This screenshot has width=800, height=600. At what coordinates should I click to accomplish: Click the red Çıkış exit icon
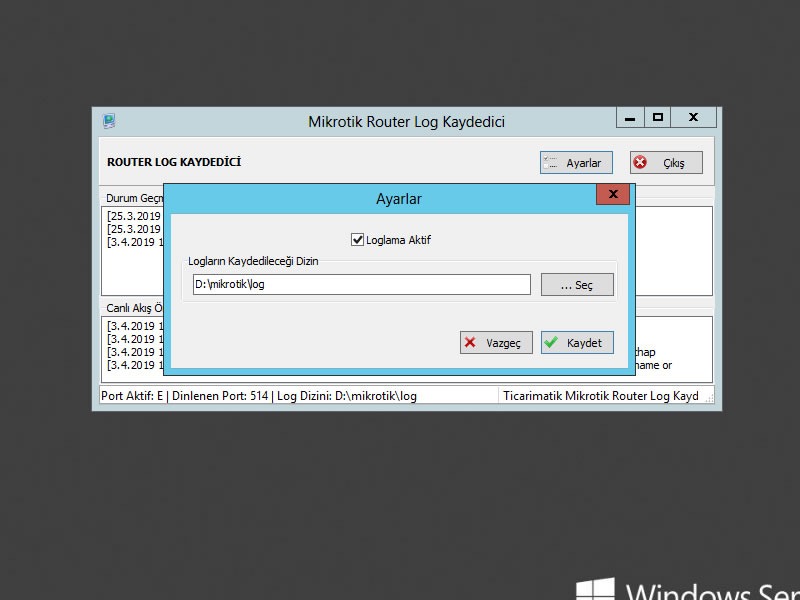[641, 163]
